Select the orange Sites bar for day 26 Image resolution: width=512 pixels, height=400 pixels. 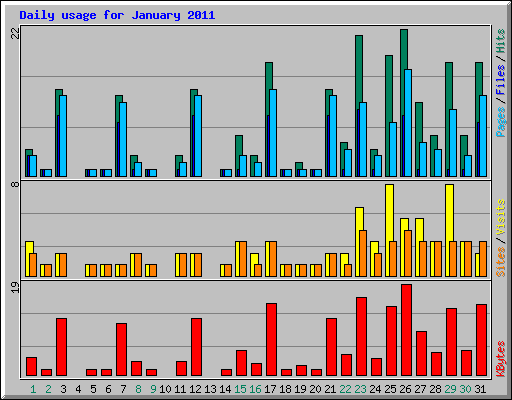pos(408,253)
